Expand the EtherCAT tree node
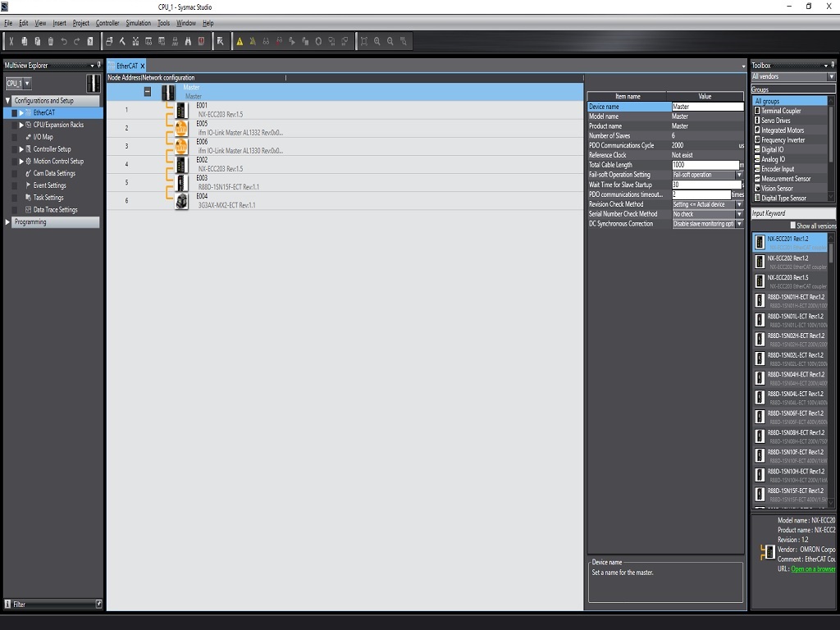 pyautogui.click(x=21, y=112)
